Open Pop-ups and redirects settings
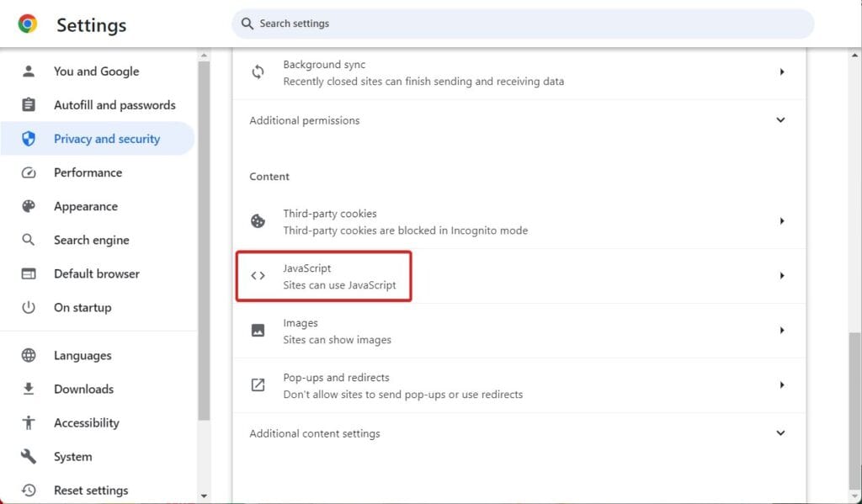862x504 pixels. click(519, 385)
